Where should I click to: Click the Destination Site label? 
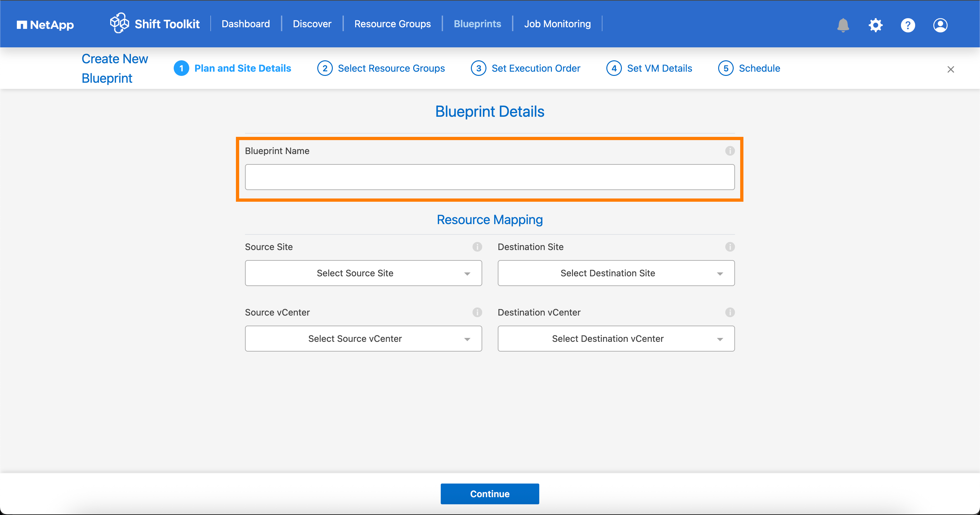530,247
